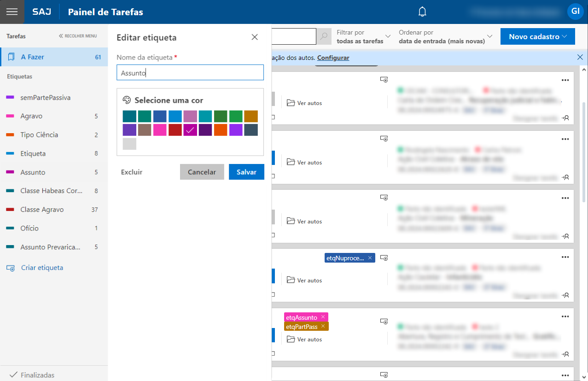
Task: Click the Nome da etiqueta text field
Action: coord(190,73)
